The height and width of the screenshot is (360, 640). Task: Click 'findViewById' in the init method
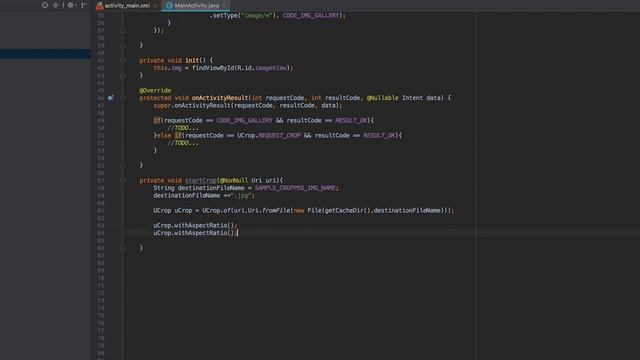pos(213,68)
